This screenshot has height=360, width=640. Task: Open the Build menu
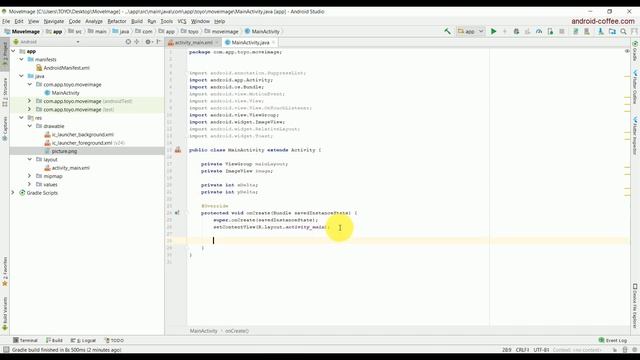click(x=137, y=21)
